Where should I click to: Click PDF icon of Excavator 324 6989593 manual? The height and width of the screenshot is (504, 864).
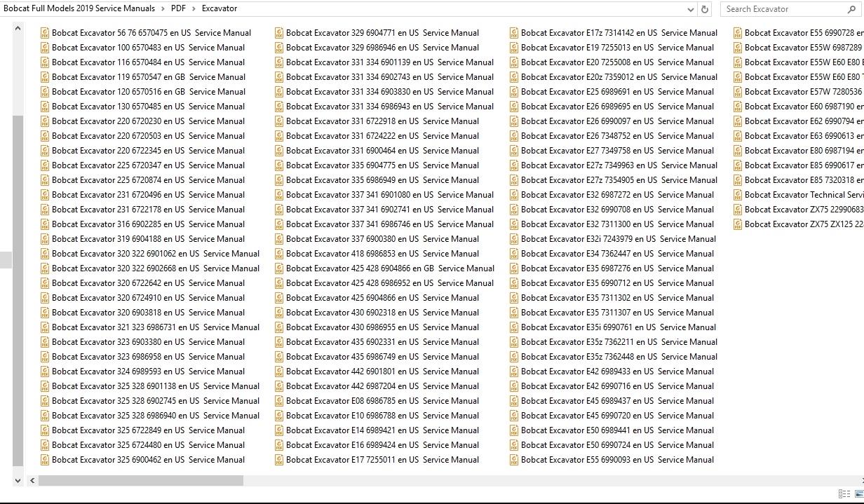(x=45, y=372)
